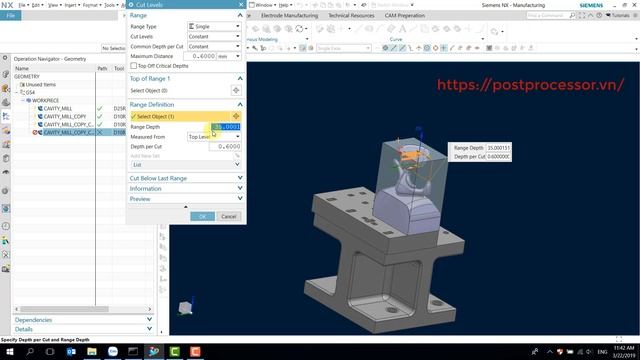Image resolution: width=640 pixels, height=360 pixels.
Task: Switch to the Electrode Manufacturing tab
Action: point(289,16)
